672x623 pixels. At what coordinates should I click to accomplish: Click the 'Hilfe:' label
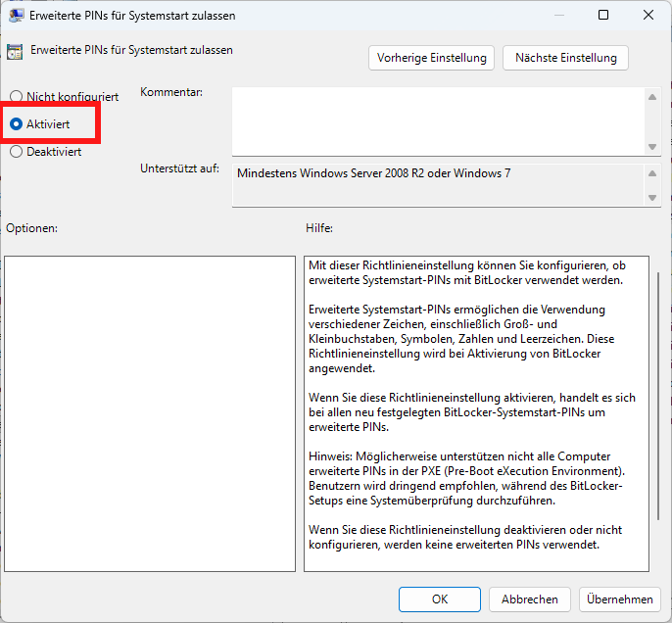click(319, 228)
